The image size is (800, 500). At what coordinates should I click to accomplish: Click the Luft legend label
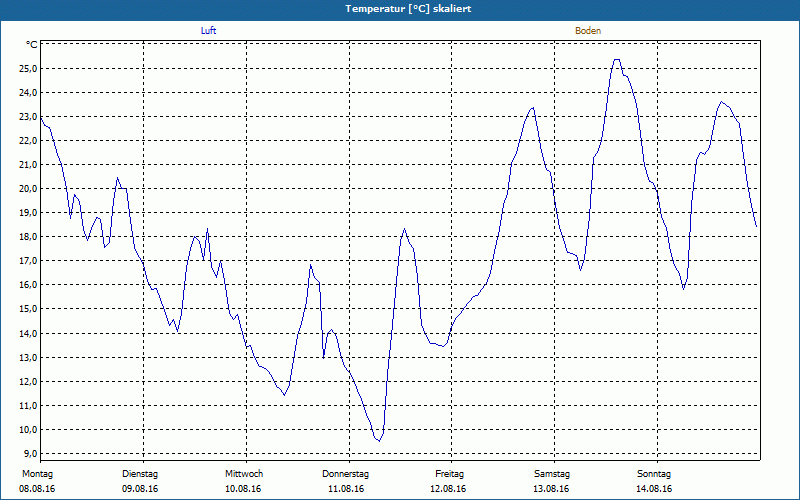click(208, 31)
